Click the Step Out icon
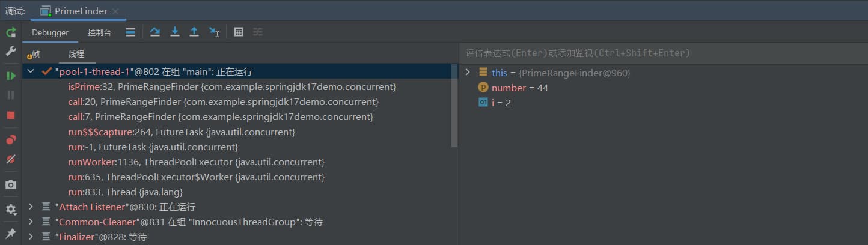Viewport: 868px width, 245px height. click(194, 32)
